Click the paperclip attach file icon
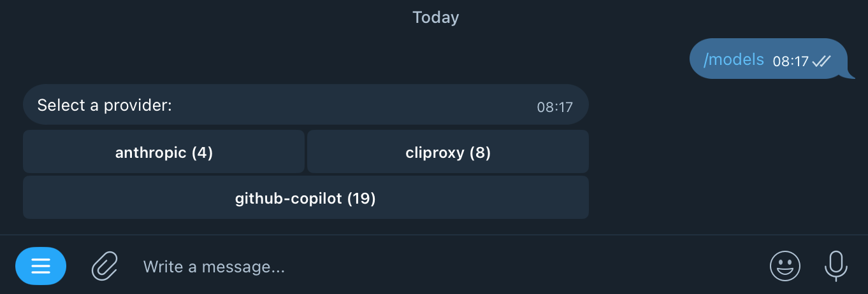 (105, 266)
